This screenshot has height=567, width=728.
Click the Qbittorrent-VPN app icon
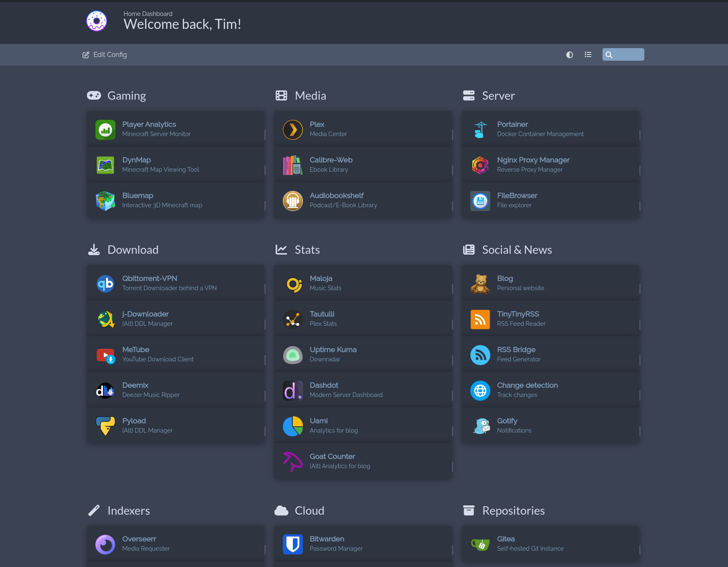[105, 283]
